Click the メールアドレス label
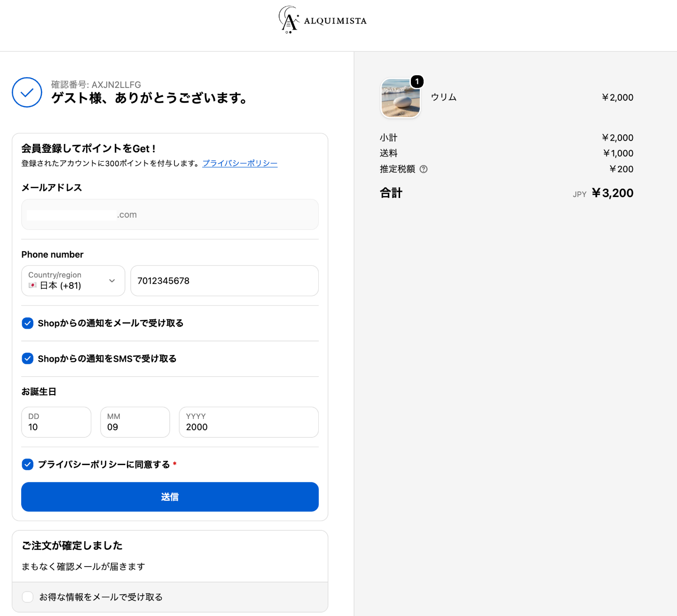 coord(52,188)
